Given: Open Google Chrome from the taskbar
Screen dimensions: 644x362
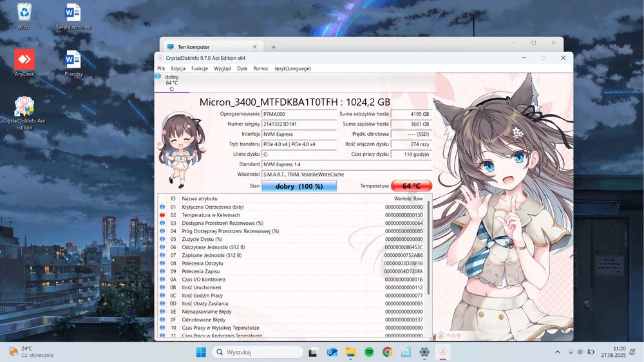Looking at the screenshot, I should coord(387,352).
